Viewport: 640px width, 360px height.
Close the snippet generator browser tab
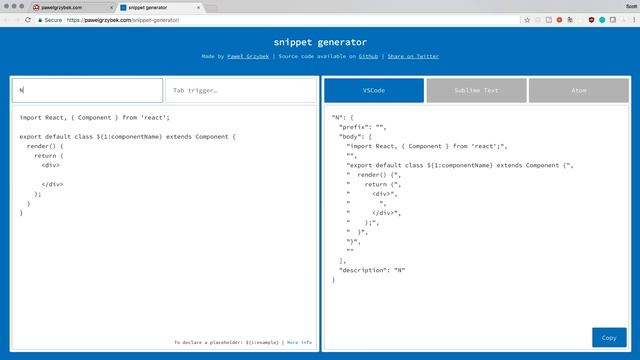click(x=199, y=7)
